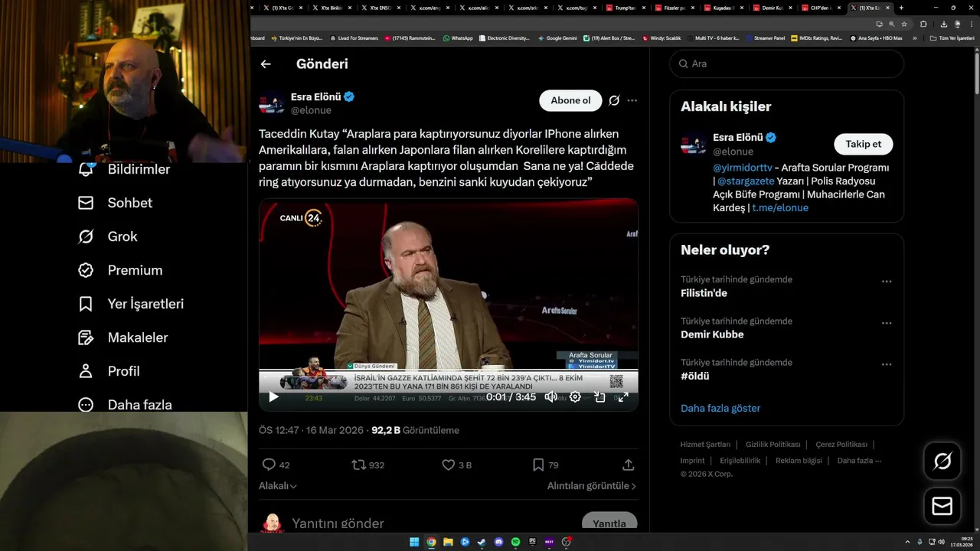
Task: Open the Gizlilik Politikası footer link
Action: 773,445
